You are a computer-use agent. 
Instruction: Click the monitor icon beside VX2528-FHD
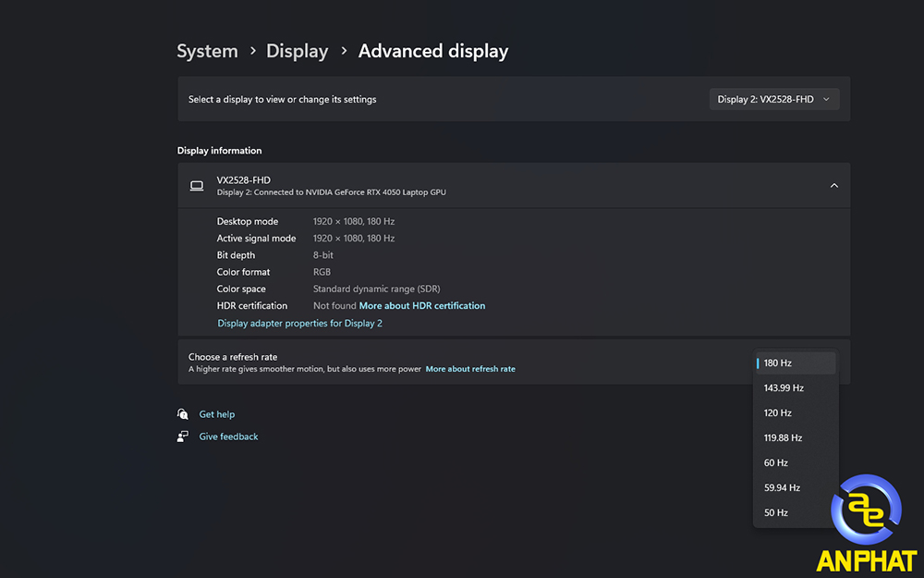coord(197,186)
